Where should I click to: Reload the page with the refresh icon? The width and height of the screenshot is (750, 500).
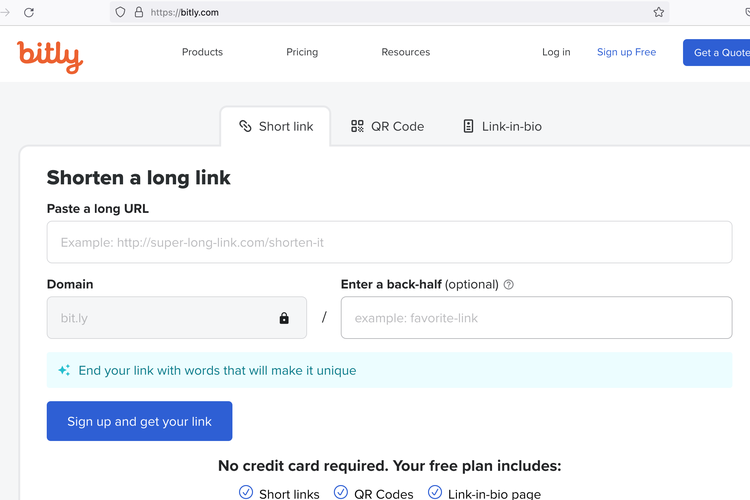[29, 12]
